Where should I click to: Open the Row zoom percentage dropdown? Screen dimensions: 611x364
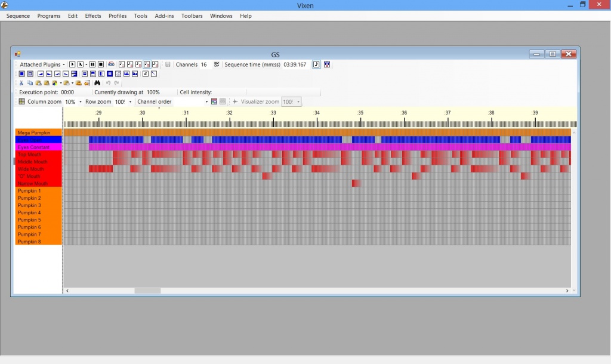click(x=130, y=101)
